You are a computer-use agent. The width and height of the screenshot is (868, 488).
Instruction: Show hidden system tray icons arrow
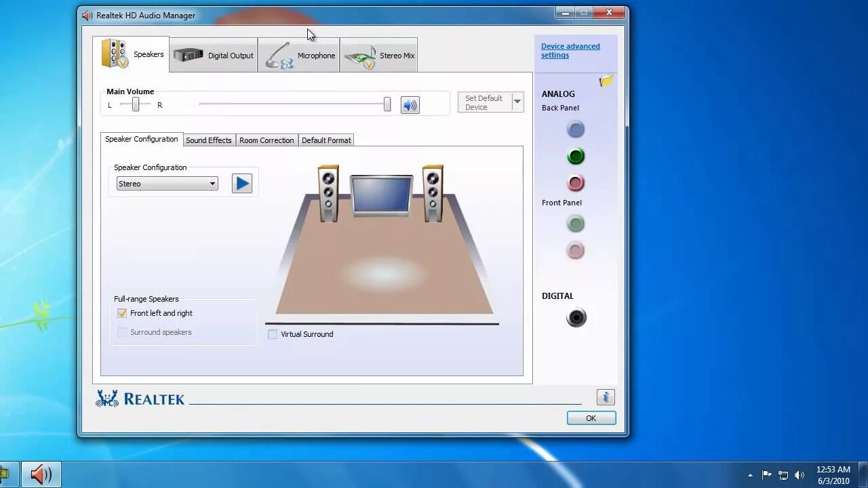[x=750, y=475]
